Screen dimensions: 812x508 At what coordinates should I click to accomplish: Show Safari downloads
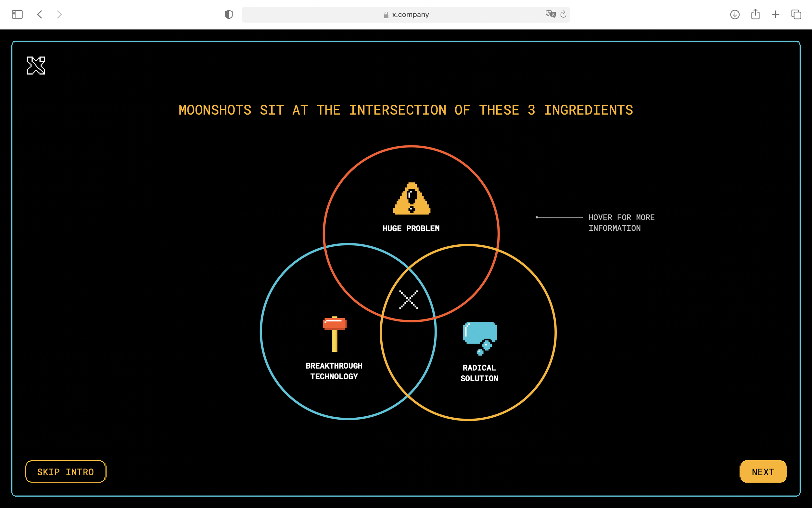[x=734, y=14]
